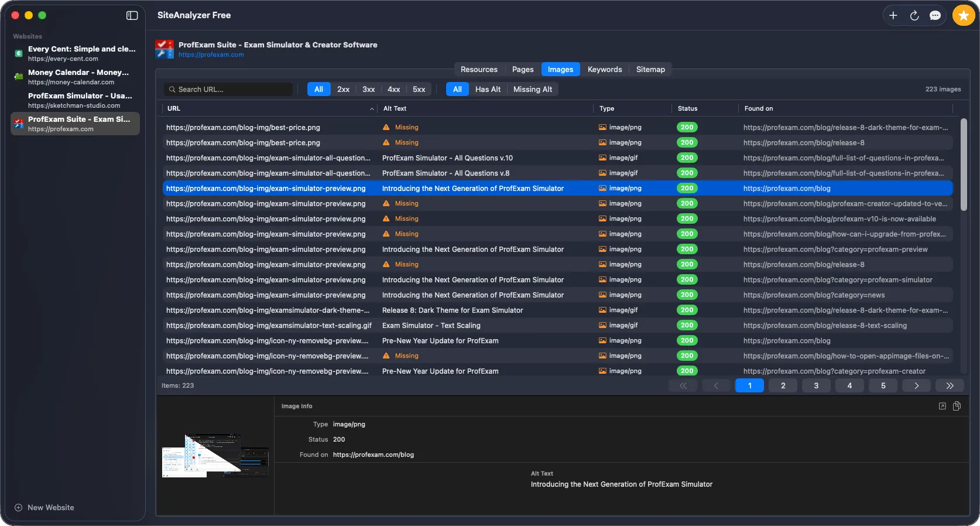
Task: Click the search magnifier icon
Action: [x=172, y=90]
